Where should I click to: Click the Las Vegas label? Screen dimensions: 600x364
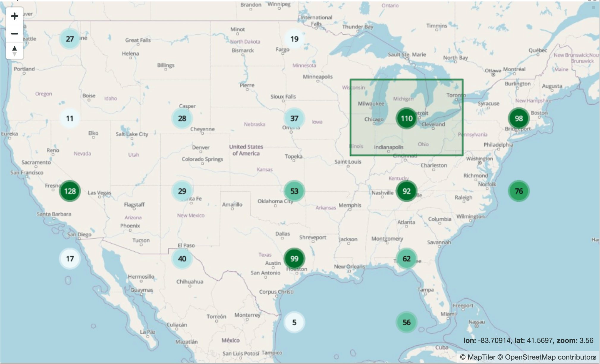pyautogui.click(x=99, y=193)
